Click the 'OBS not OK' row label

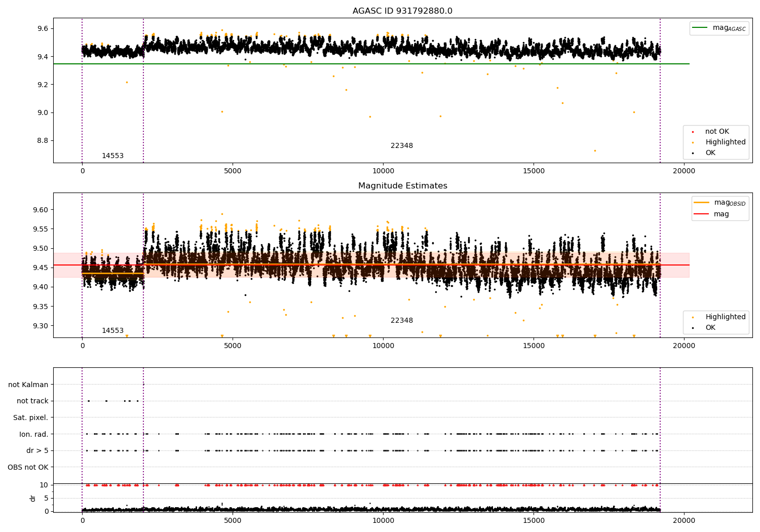click(x=28, y=467)
